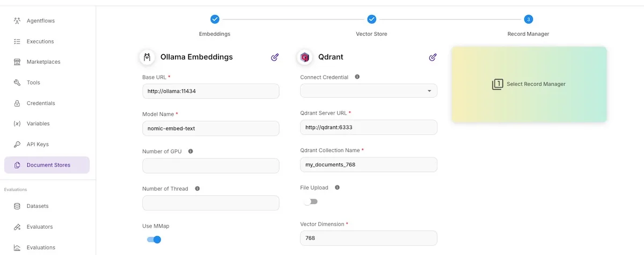This screenshot has height=255, width=644.
Task: Open the Evaluators page
Action: tap(47, 227)
